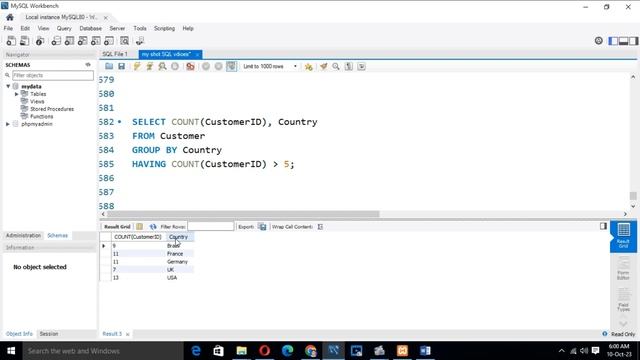Open the Query menu
Viewport: 640px width, 360px height.
[x=64, y=28]
